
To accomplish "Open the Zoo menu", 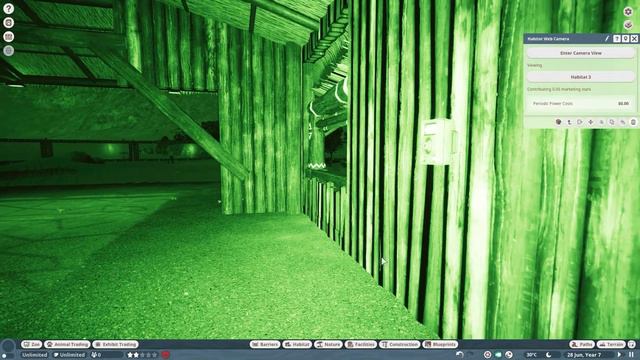I will click(32, 344).
